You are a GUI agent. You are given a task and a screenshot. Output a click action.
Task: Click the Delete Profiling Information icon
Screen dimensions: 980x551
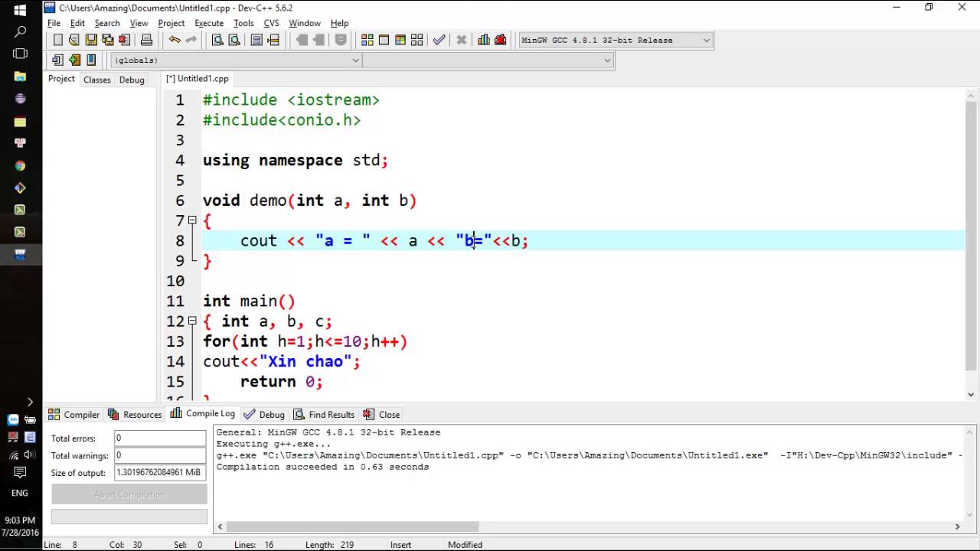coord(501,41)
